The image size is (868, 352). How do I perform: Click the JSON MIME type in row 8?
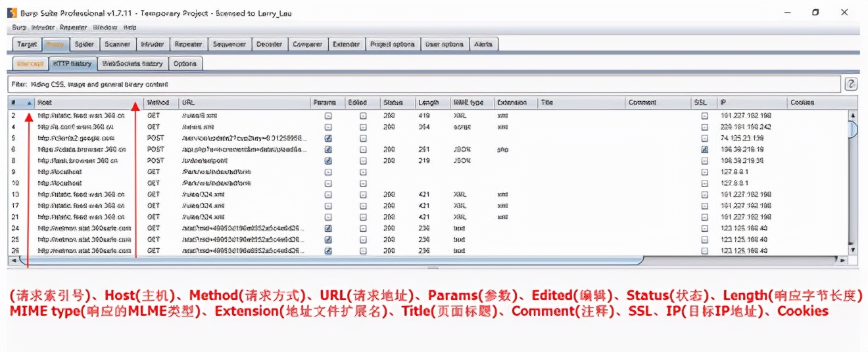click(x=462, y=161)
